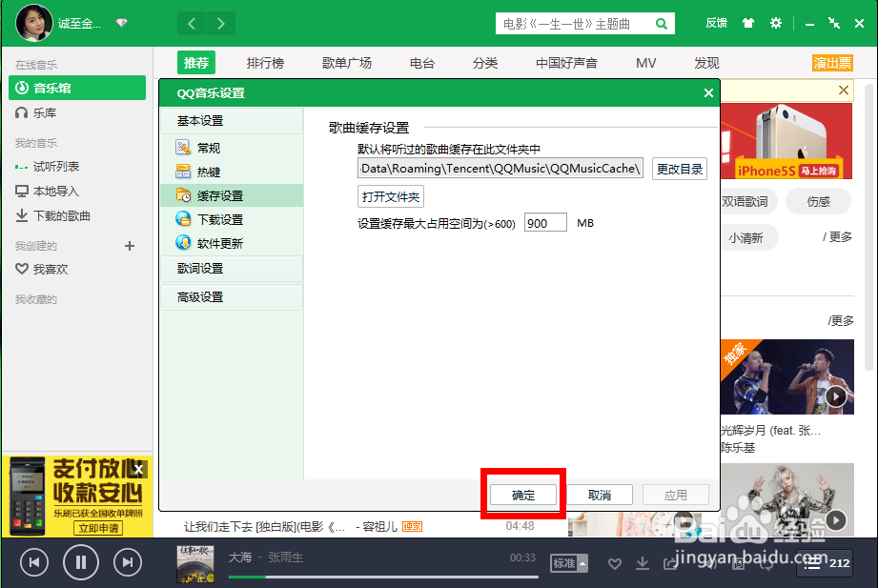Click the 双语歌词 tag

click(x=747, y=202)
